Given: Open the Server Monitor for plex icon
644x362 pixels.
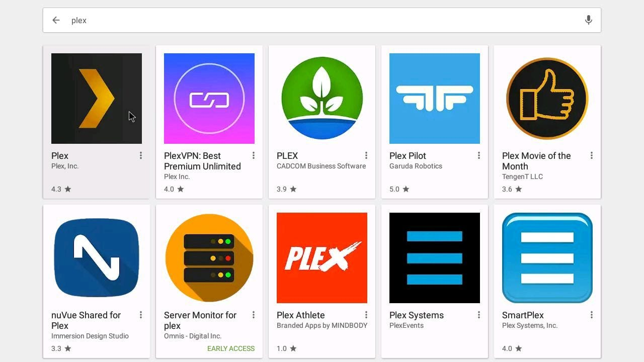Looking at the screenshot, I should (x=209, y=258).
